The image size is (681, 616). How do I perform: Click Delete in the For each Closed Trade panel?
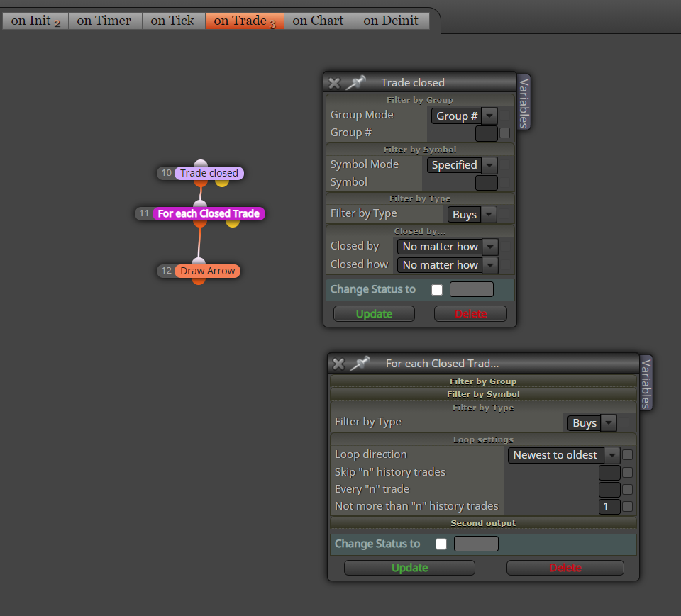pos(565,568)
